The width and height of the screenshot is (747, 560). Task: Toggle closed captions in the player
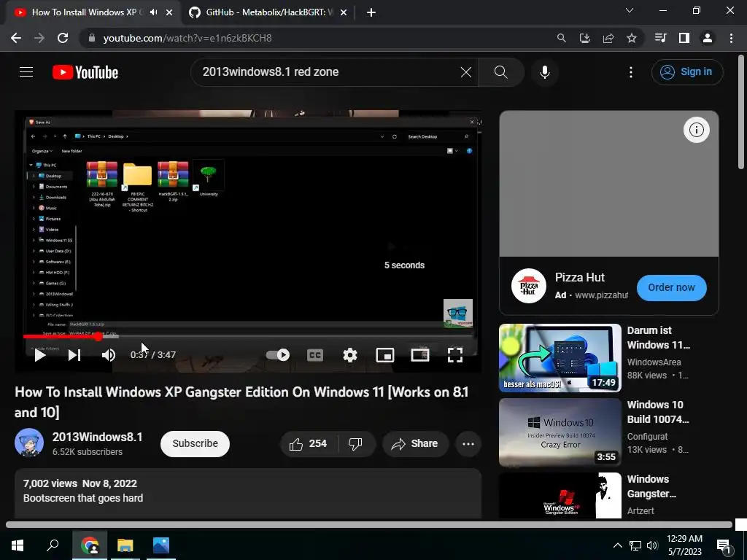(x=315, y=355)
